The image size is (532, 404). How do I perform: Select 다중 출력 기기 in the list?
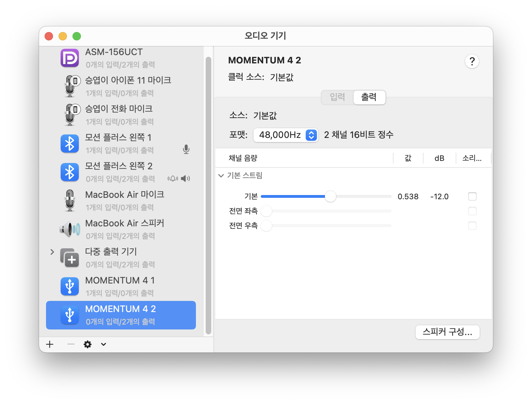[x=121, y=258]
